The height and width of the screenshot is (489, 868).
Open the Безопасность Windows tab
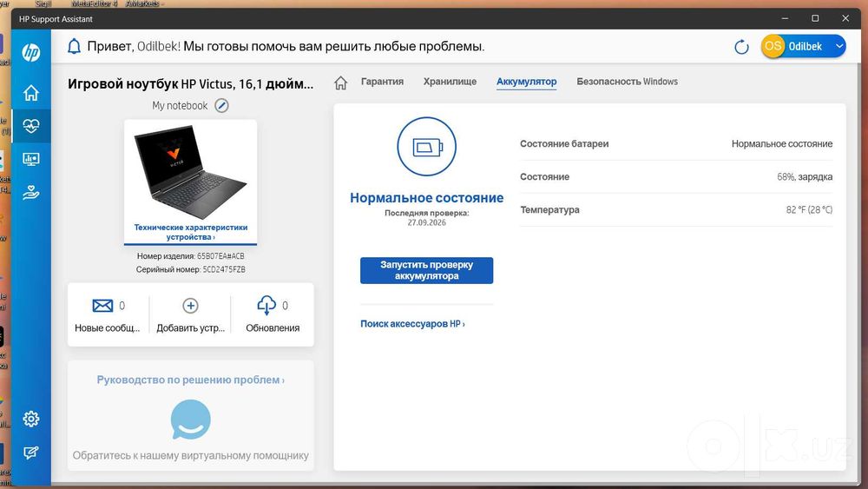(x=628, y=82)
